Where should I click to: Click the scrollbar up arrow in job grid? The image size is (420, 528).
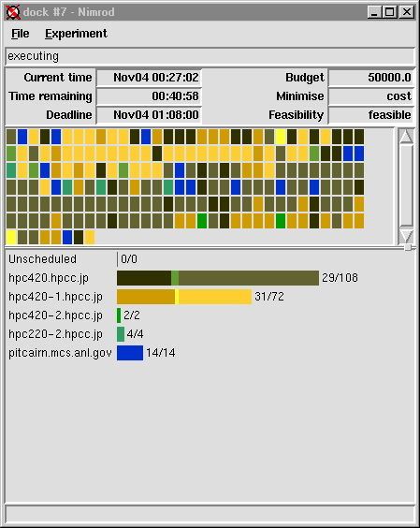point(406,136)
